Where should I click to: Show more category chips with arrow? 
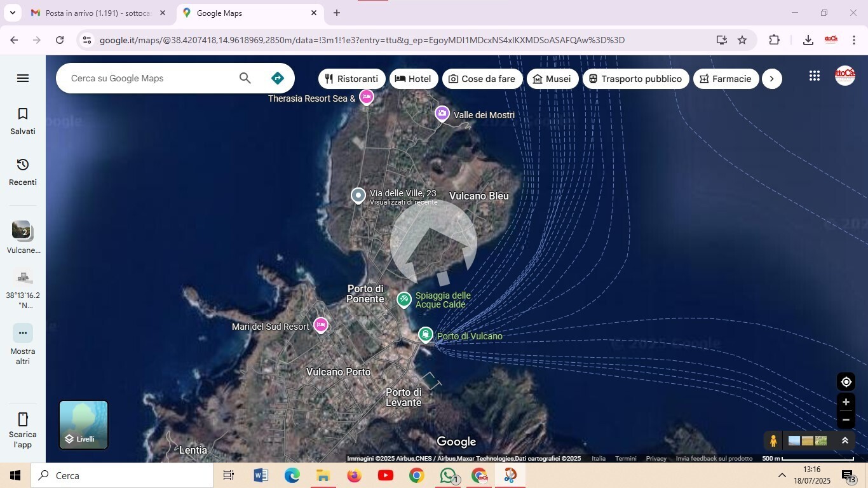click(771, 79)
